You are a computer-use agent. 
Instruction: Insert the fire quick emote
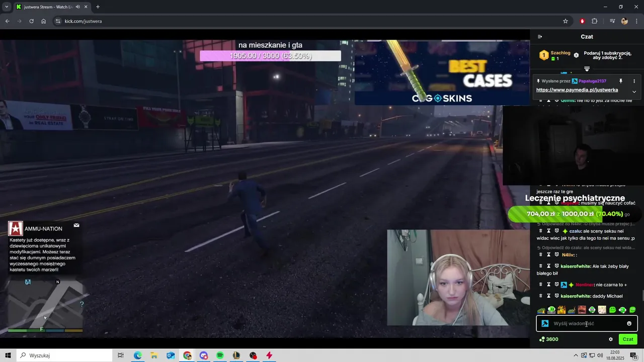pos(561,310)
